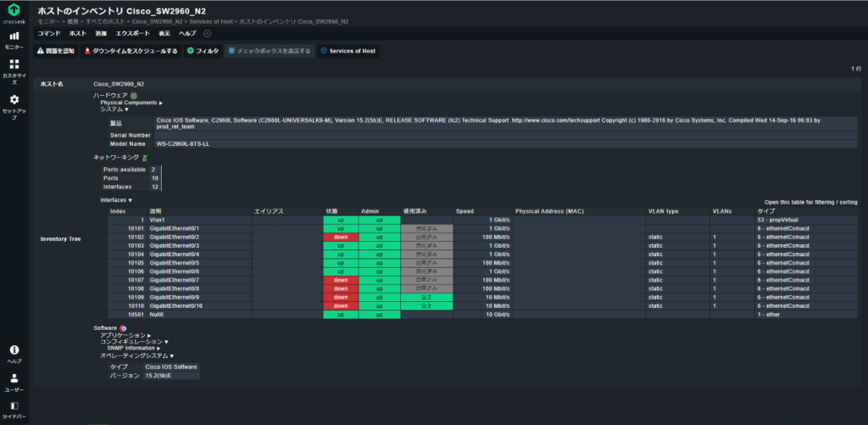Click the checkmk logo

(14, 9)
